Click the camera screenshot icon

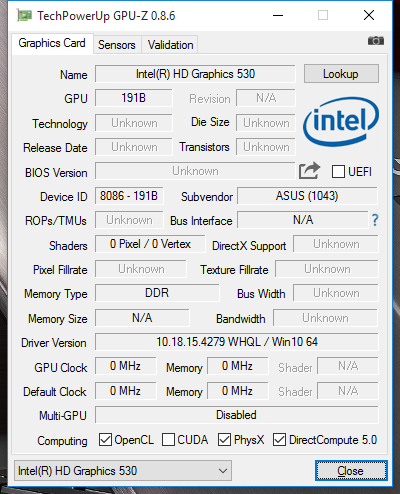point(376,41)
